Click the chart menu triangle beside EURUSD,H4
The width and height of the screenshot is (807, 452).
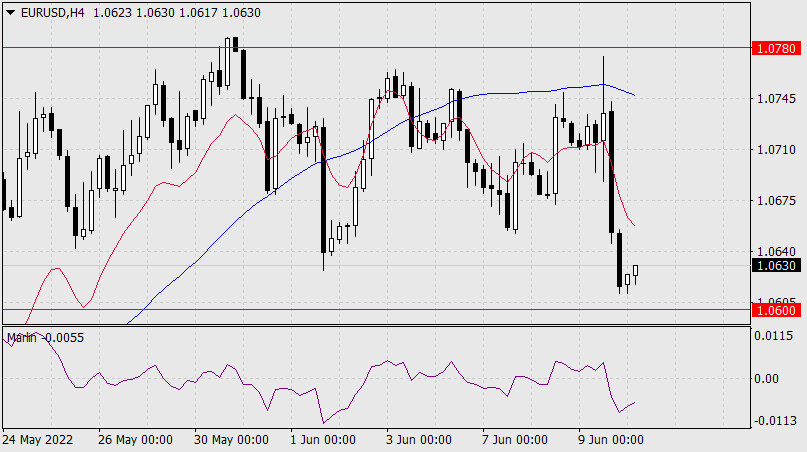pos(10,12)
